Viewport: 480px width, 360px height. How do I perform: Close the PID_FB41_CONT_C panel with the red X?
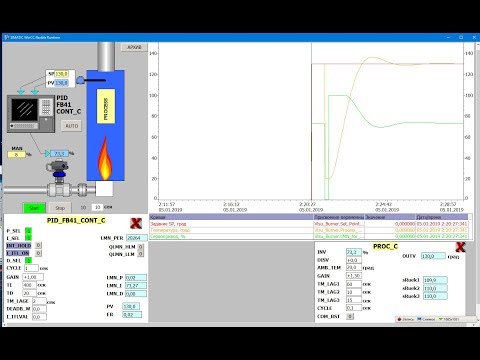tap(136, 223)
